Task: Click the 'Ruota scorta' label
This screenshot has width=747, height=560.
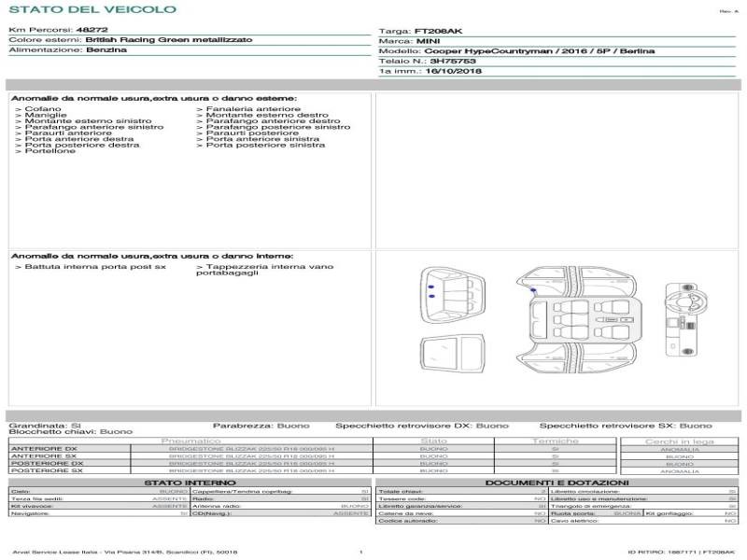Action: click(573, 513)
